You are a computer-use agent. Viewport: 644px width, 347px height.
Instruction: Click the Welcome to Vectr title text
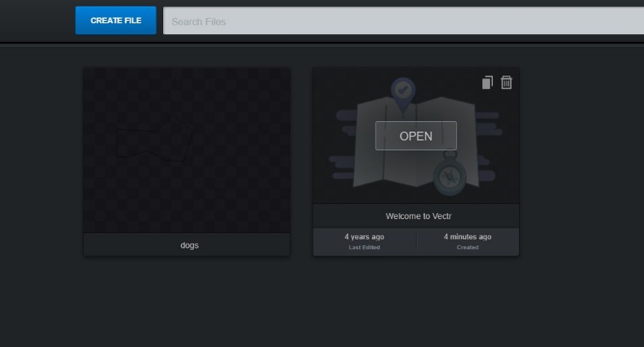click(x=415, y=216)
